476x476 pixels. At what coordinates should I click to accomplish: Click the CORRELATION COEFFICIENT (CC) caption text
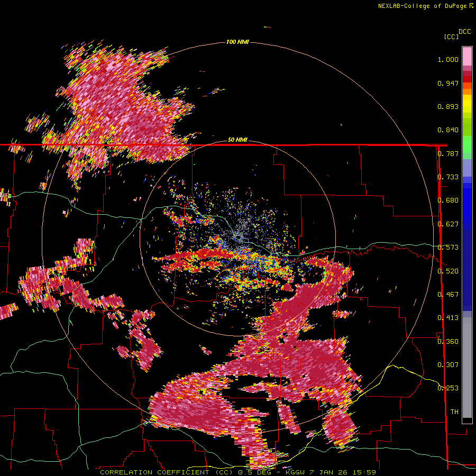[167, 472]
